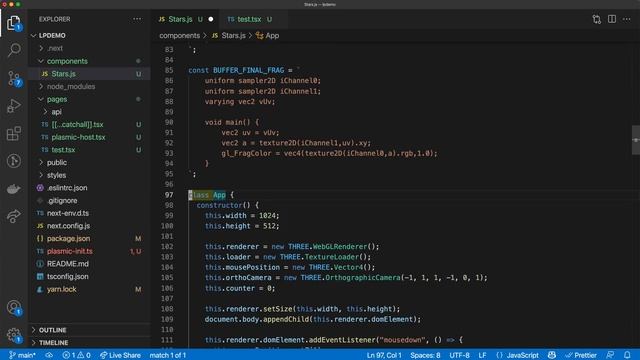
Task: Click the 'constructor()' code on line 98
Action: (223, 205)
